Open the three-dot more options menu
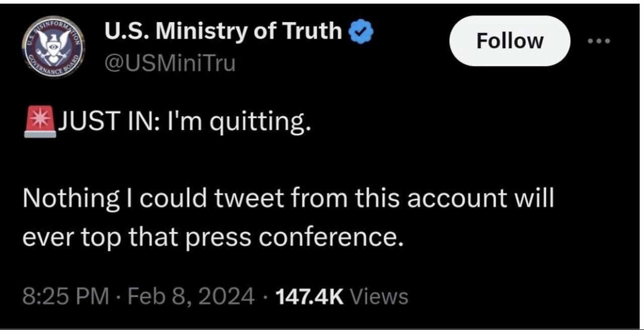 pyautogui.click(x=598, y=41)
